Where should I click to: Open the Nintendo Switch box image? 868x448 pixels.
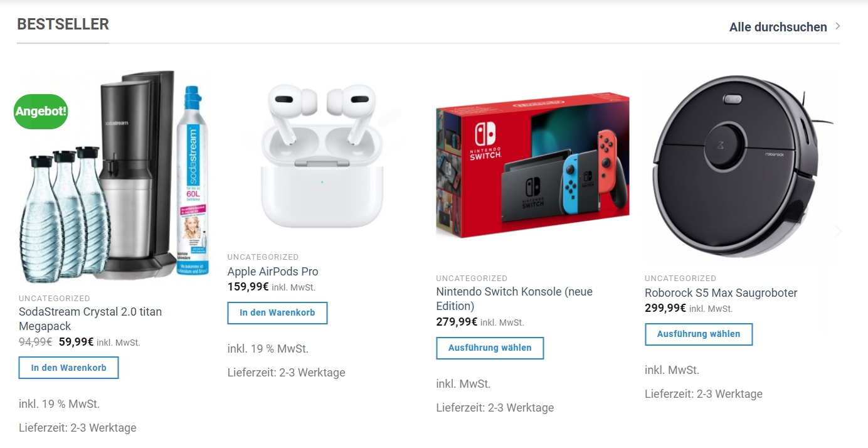[532, 166]
